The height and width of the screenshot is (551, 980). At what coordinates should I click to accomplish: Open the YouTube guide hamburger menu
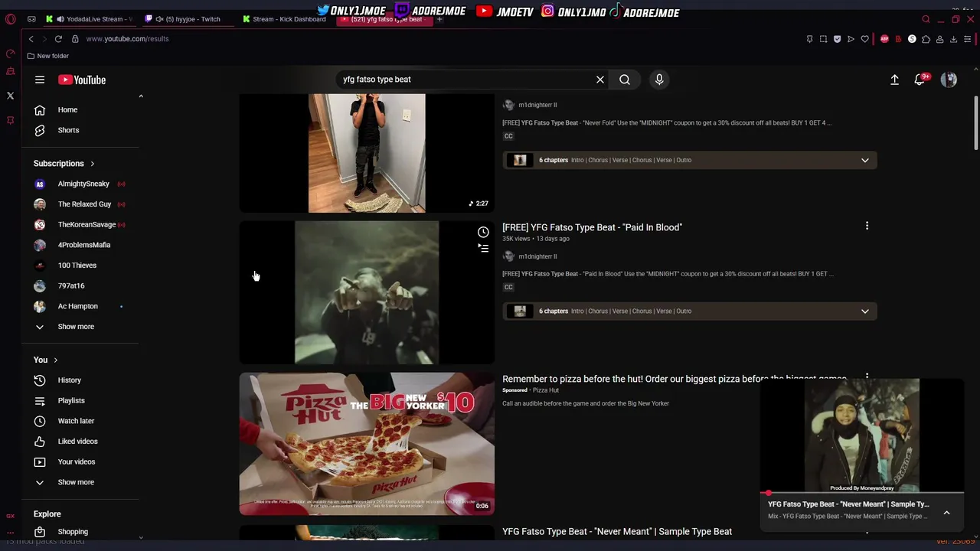(x=40, y=80)
